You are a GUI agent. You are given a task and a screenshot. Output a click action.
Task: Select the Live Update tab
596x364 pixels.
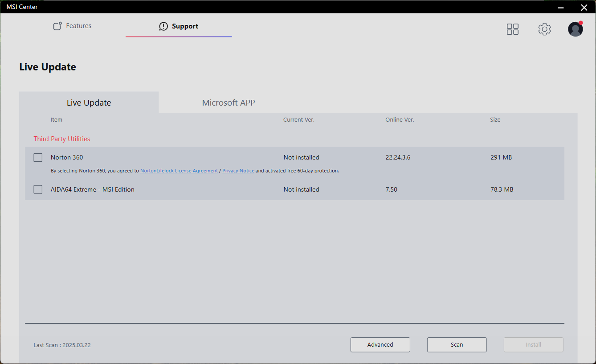point(89,102)
